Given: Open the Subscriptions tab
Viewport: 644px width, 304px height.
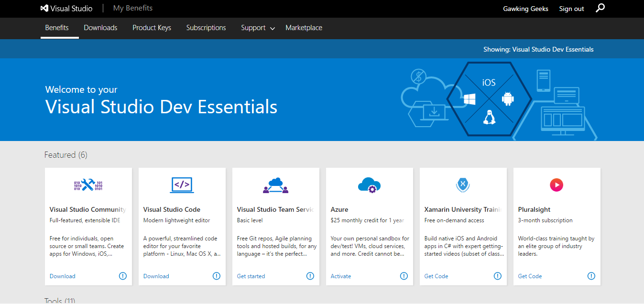Looking at the screenshot, I should click(x=206, y=28).
